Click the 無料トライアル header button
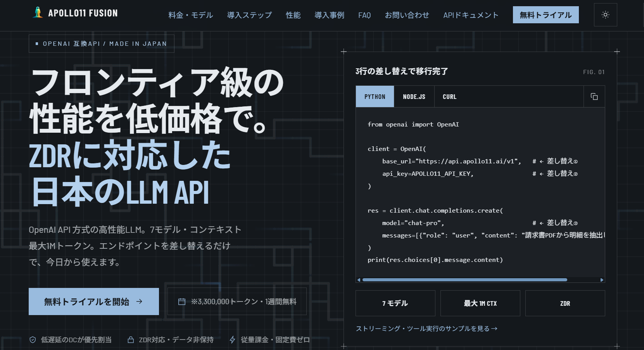644x350 pixels. pos(546,15)
